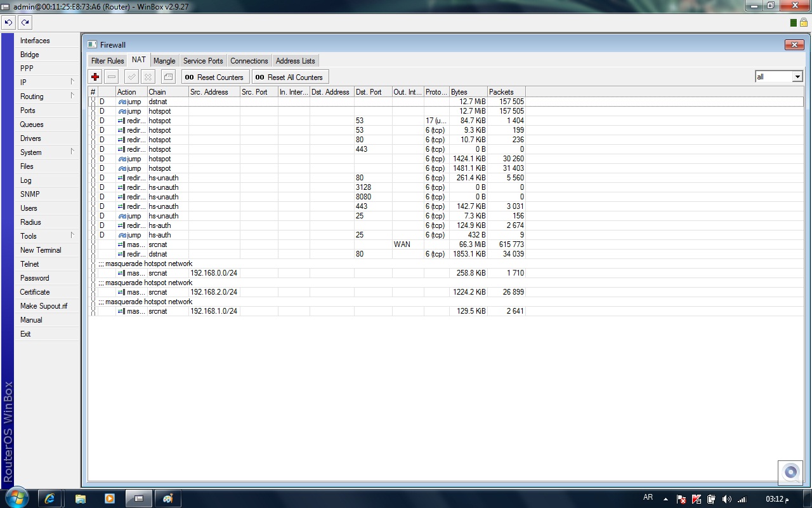Open the Service Ports tab
The height and width of the screenshot is (508, 812).
(203, 61)
